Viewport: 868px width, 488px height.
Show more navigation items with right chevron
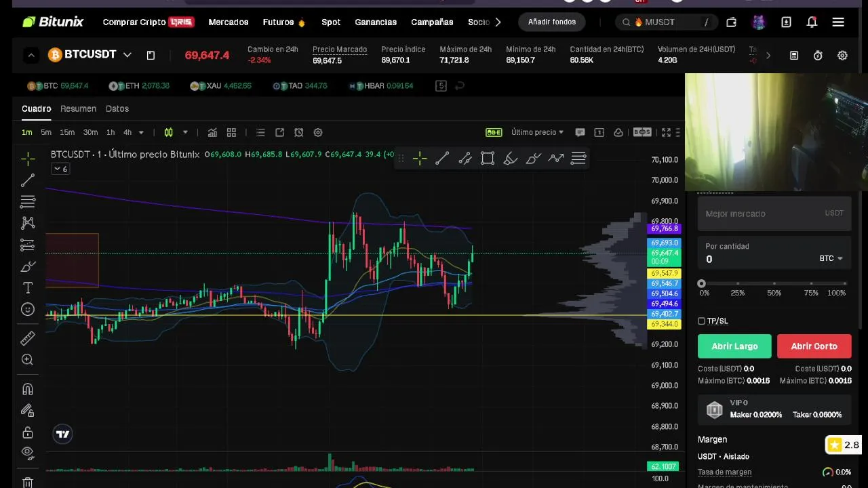pos(498,22)
